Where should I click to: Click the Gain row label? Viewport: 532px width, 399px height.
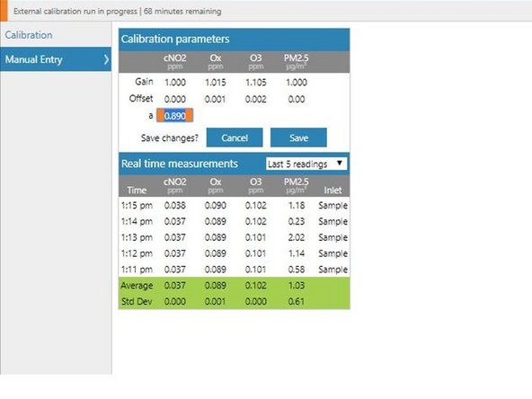(x=144, y=82)
